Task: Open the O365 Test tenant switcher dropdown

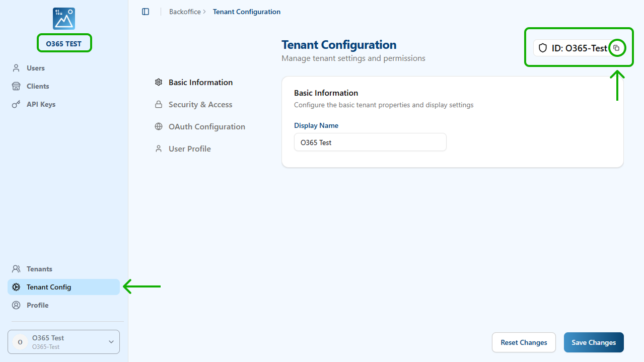Action: coord(63,342)
